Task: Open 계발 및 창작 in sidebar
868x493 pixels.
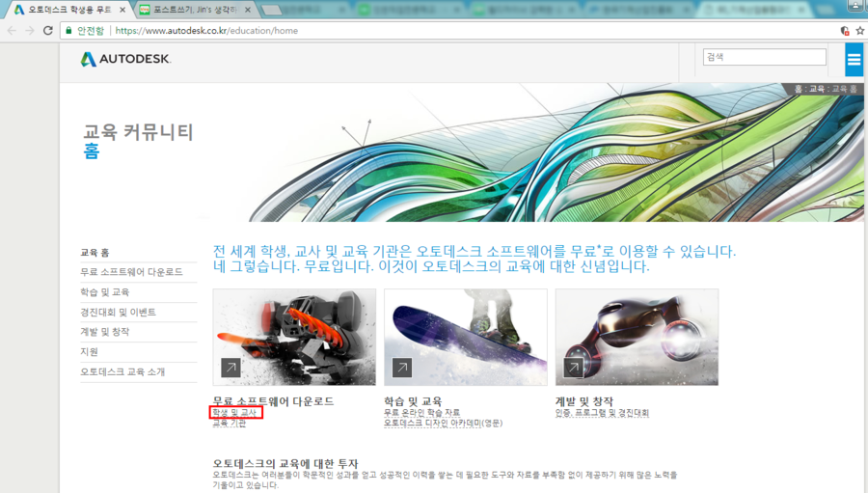Action: pos(104,332)
